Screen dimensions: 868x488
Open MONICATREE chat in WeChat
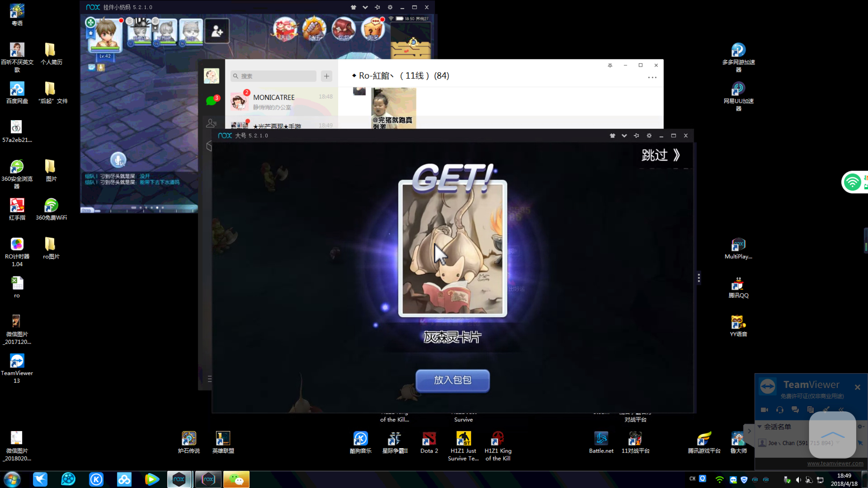click(281, 102)
